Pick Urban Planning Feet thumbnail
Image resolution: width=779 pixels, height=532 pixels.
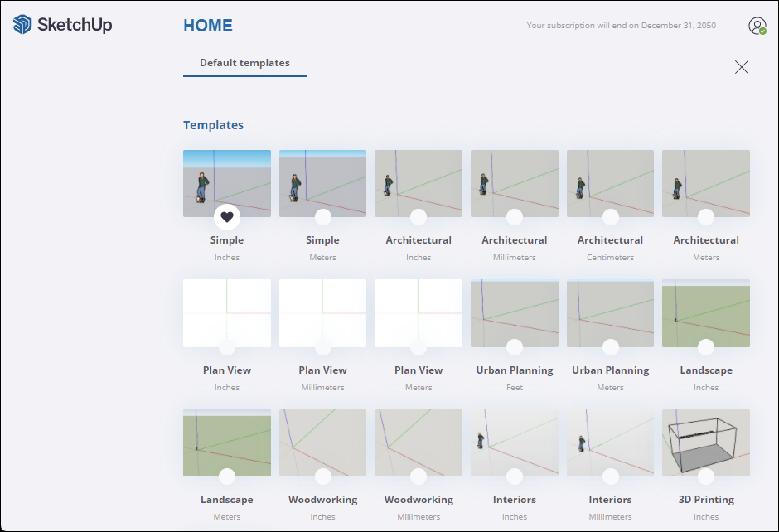[514, 312]
